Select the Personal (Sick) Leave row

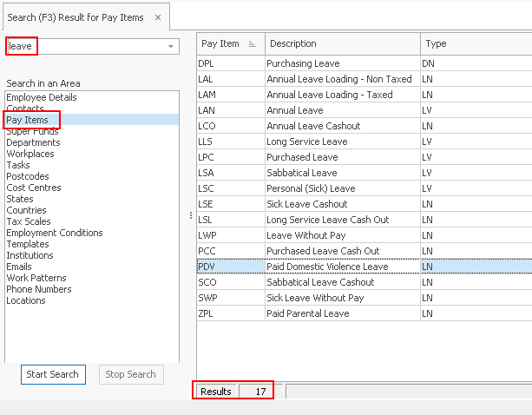coord(365,188)
